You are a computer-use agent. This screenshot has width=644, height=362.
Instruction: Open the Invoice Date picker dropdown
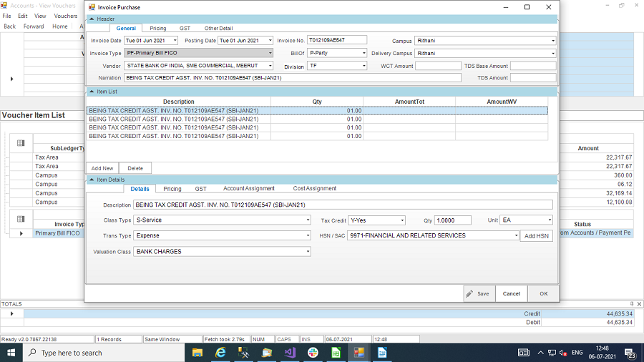point(174,41)
